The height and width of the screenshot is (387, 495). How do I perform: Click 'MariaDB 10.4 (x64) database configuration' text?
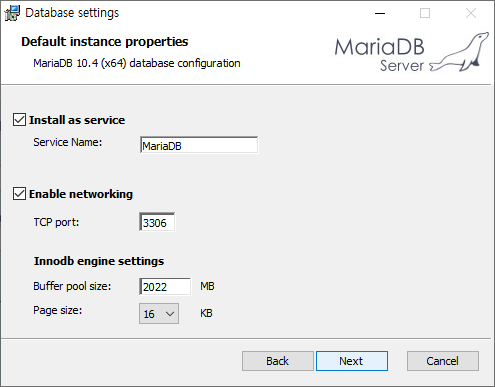pos(137,63)
